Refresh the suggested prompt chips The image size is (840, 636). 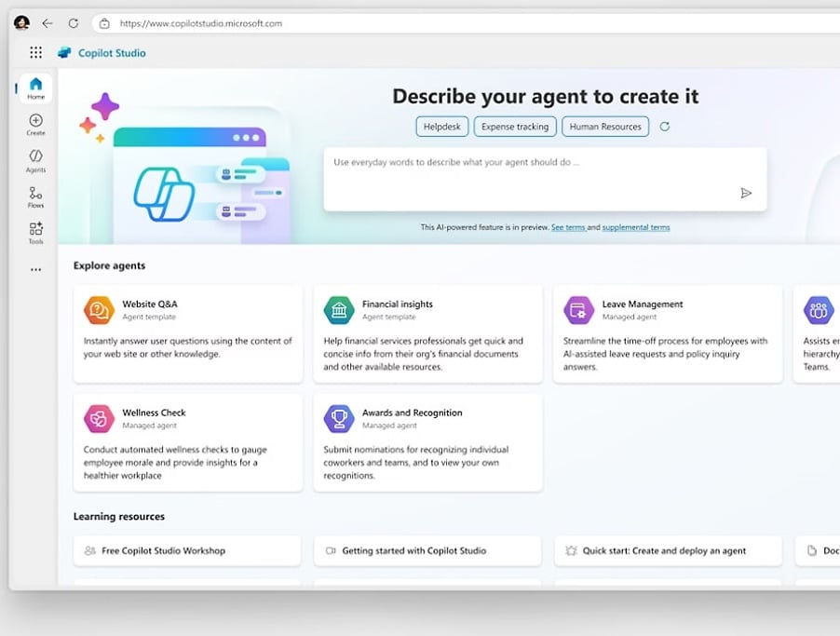664,127
